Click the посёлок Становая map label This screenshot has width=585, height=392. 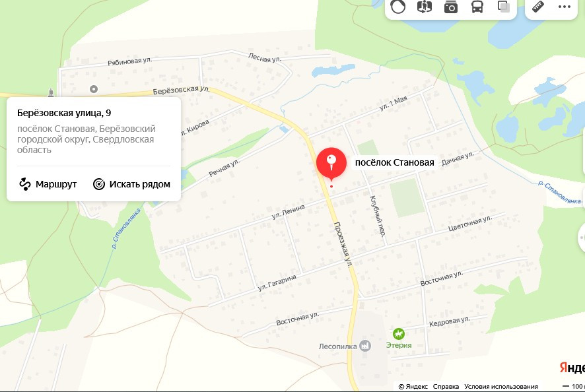pyautogui.click(x=394, y=162)
